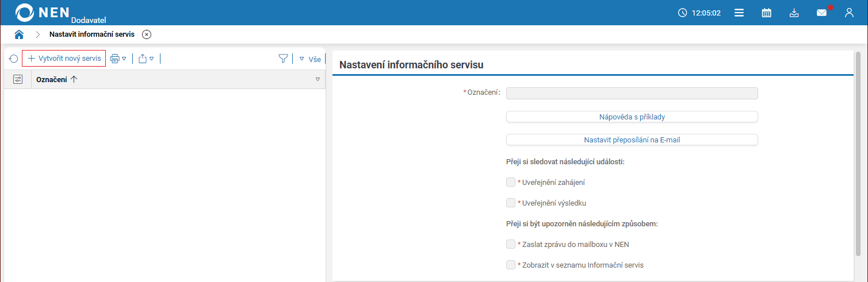
Task: Open the calendar icon in header
Action: point(766,13)
